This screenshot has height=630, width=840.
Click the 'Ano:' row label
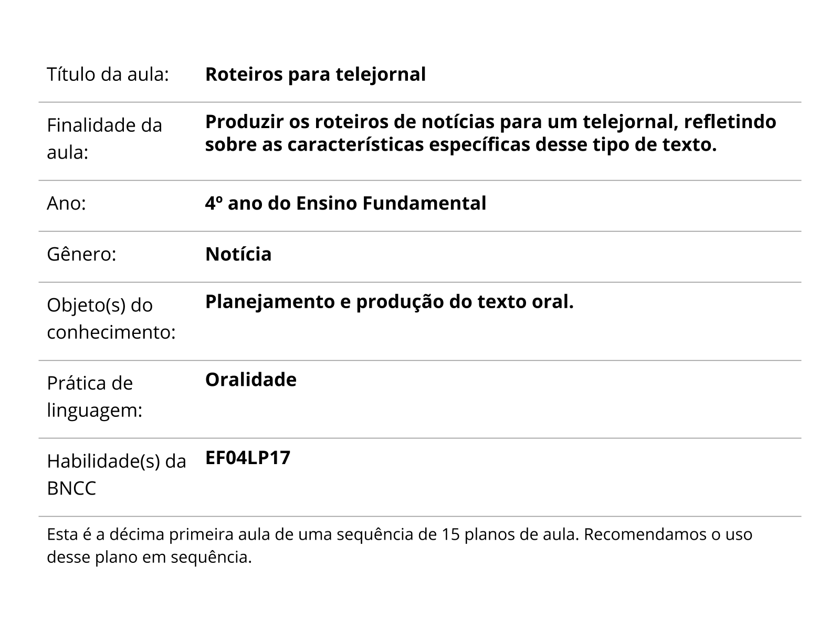(x=66, y=203)
